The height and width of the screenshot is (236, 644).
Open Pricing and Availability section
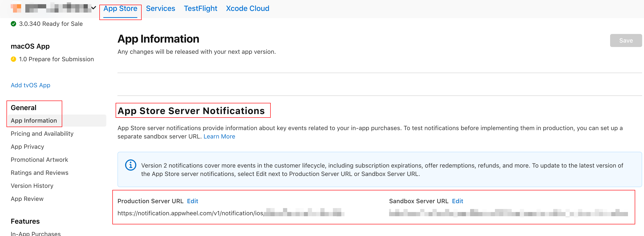coord(42,134)
